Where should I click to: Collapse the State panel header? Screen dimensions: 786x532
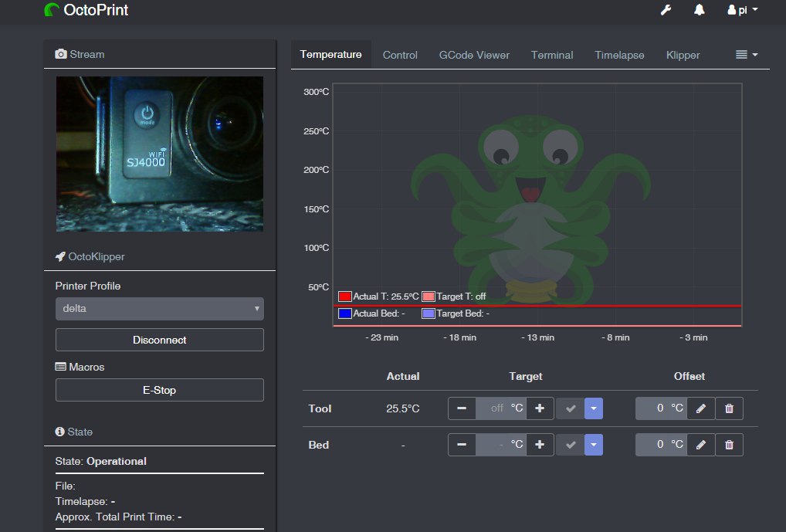coord(73,432)
